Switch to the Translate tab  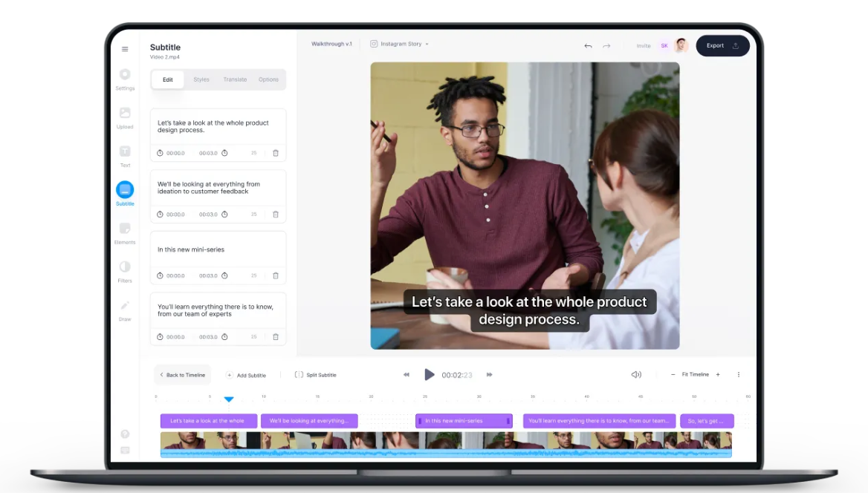(235, 79)
